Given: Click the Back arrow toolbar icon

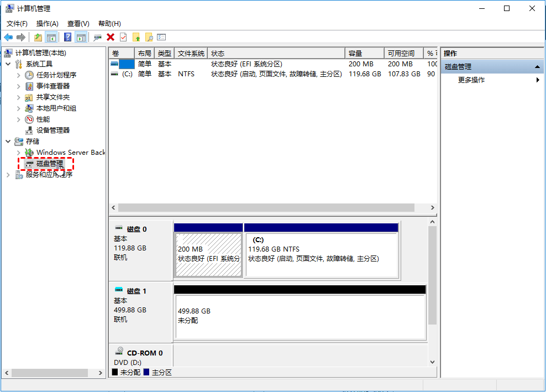Looking at the screenshot, I should coord(8,37).
